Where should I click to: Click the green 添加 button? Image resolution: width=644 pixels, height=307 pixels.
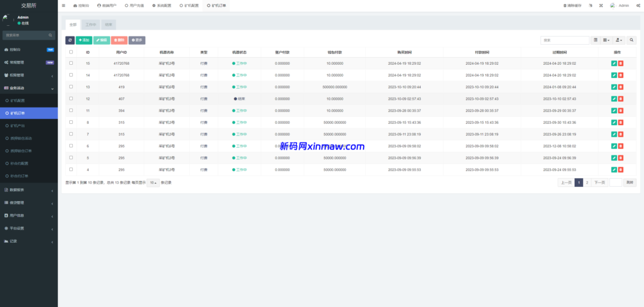(84, 40)
